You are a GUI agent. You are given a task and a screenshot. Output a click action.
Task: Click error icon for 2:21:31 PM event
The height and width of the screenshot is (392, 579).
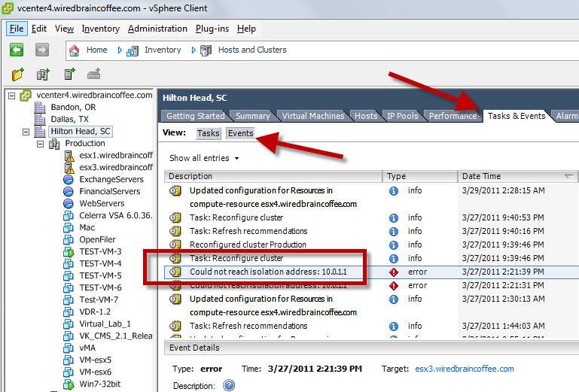394,286
